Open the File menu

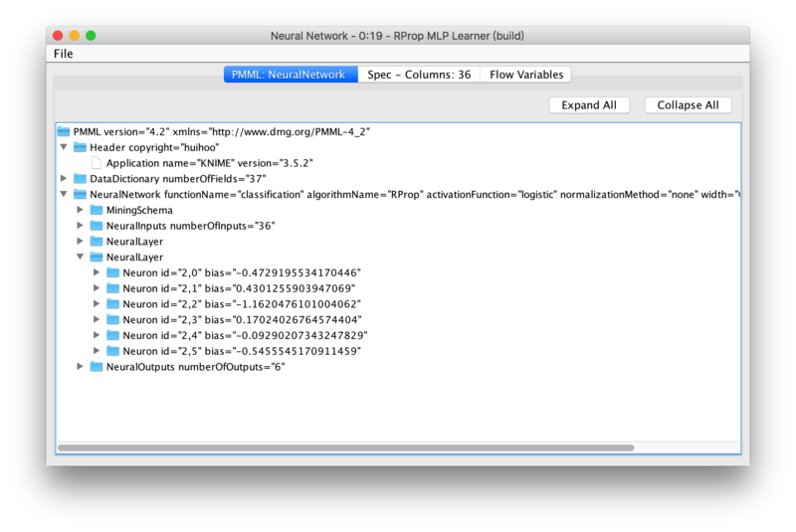pos(63,54)
